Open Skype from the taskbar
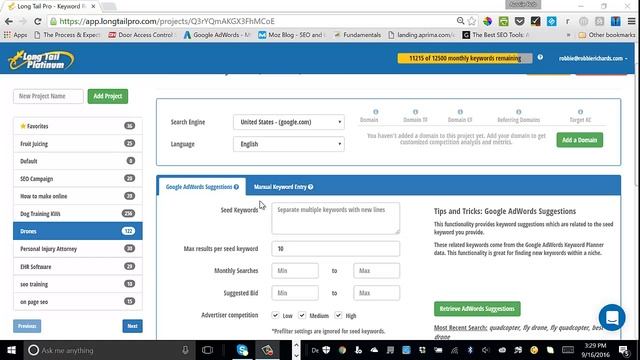The image size is (640, 360). click(x=242, y=350)
